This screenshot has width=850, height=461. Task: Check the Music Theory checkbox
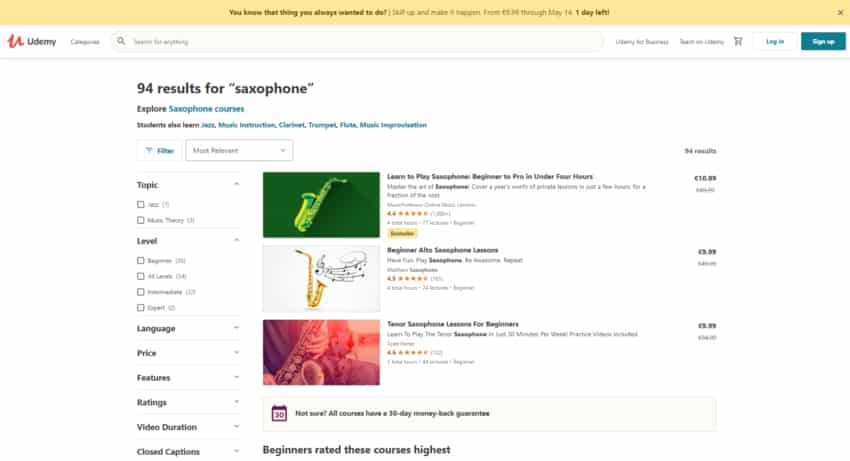[141, 220]
